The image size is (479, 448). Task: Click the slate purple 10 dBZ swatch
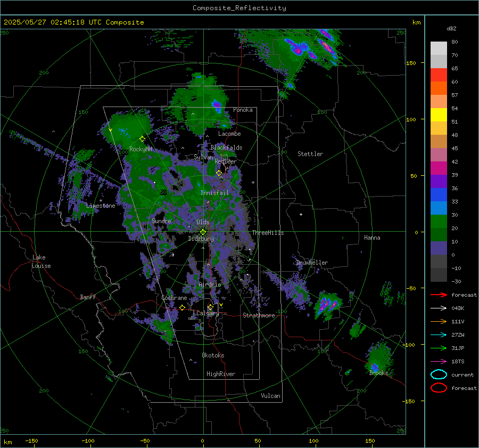439,248
